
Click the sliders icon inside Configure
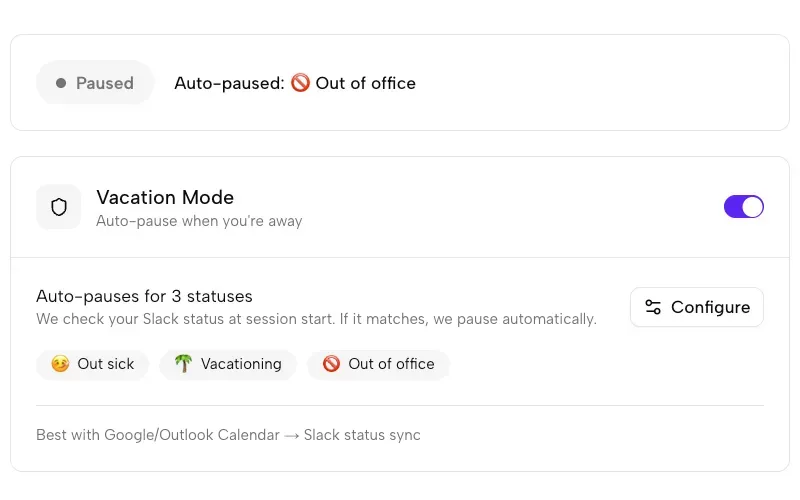[653, 307]
